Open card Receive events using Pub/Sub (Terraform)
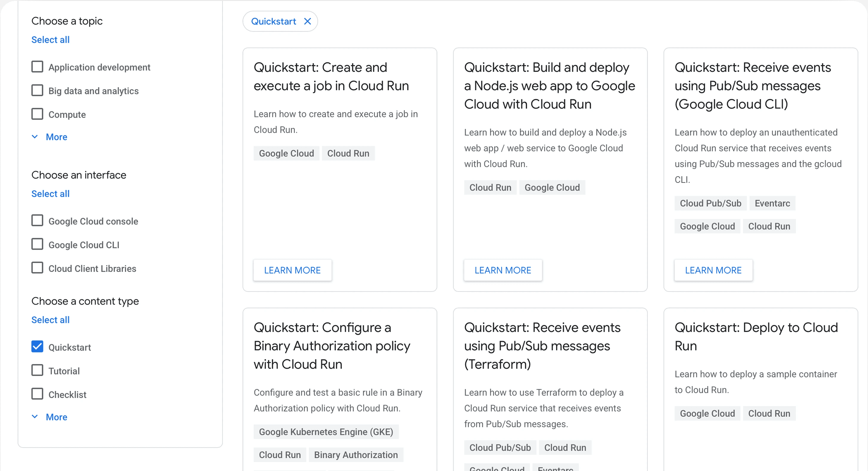The width and height of the screenshot is (868, 471). 542,346
